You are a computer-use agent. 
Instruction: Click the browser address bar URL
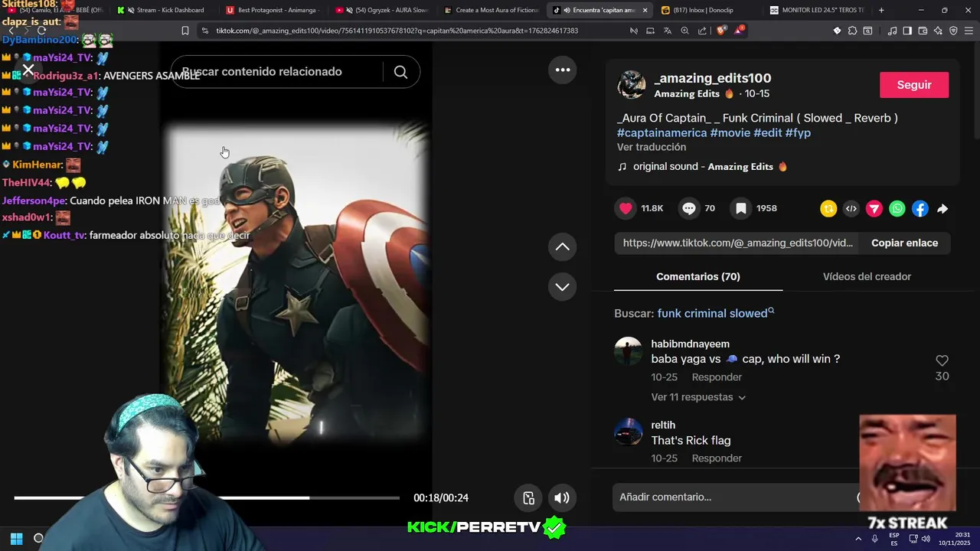click(x=397, y=31)
